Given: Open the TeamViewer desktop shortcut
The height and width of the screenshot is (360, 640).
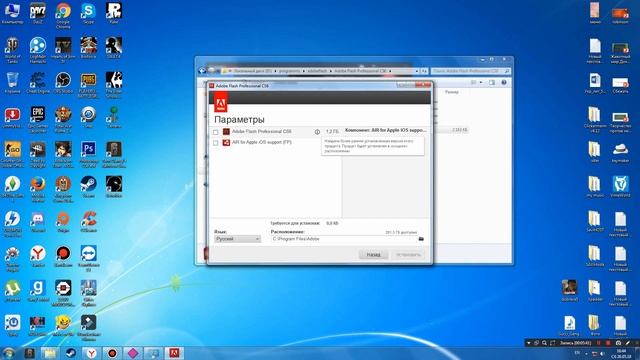Looking at the screenshot, I should point(88,258).
